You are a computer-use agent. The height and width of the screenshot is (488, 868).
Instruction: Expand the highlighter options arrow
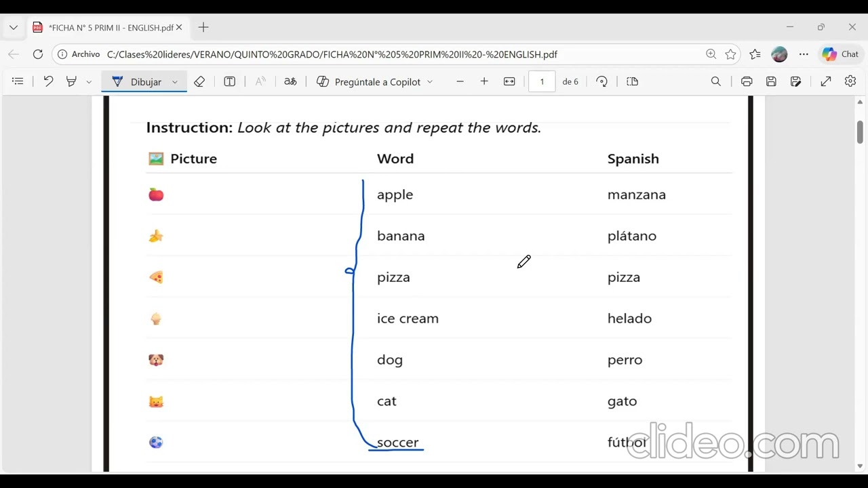(88, 81)
